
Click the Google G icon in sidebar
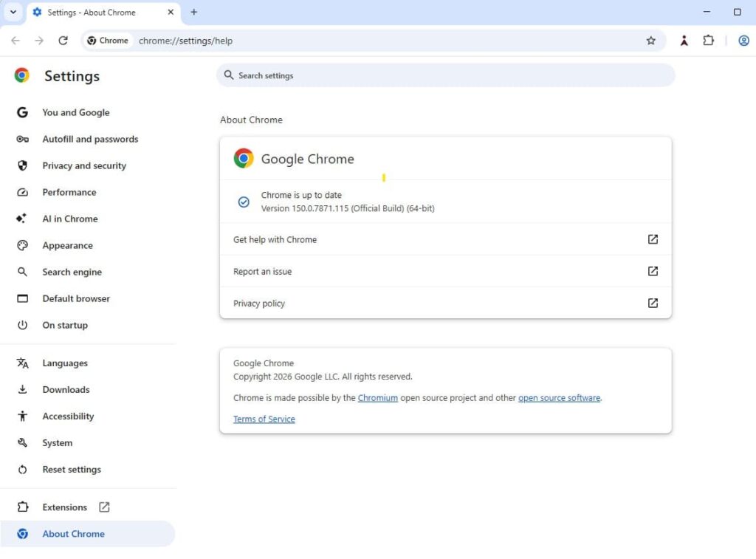(22, 112)
